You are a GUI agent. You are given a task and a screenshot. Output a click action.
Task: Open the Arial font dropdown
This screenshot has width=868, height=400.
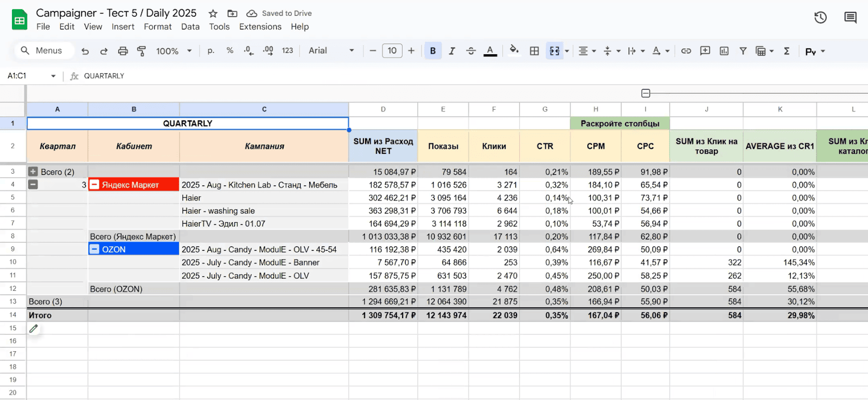point(331,51)
